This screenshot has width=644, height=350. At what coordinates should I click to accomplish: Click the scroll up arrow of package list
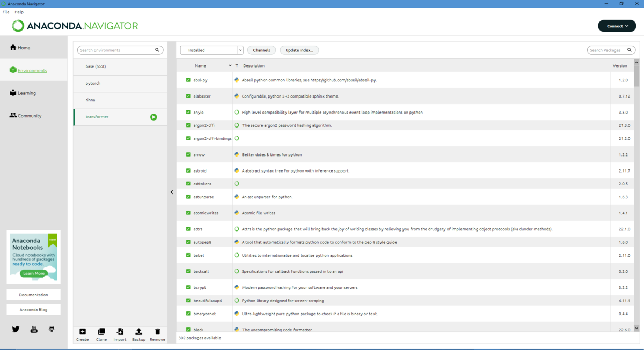(x=636, y=62)
